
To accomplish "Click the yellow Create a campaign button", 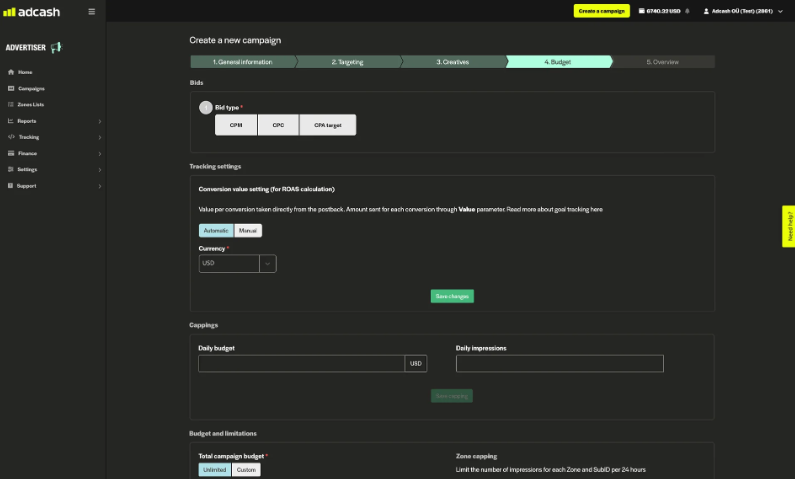I will (601, 11).
